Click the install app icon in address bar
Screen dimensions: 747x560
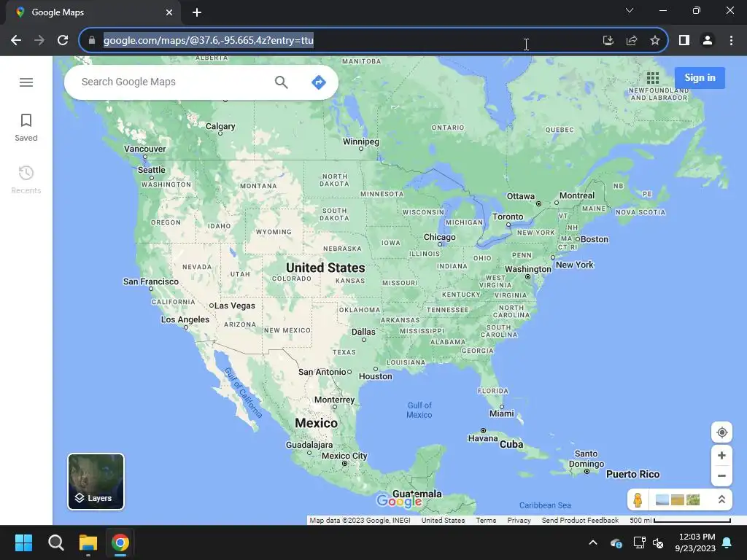(608, 41)
